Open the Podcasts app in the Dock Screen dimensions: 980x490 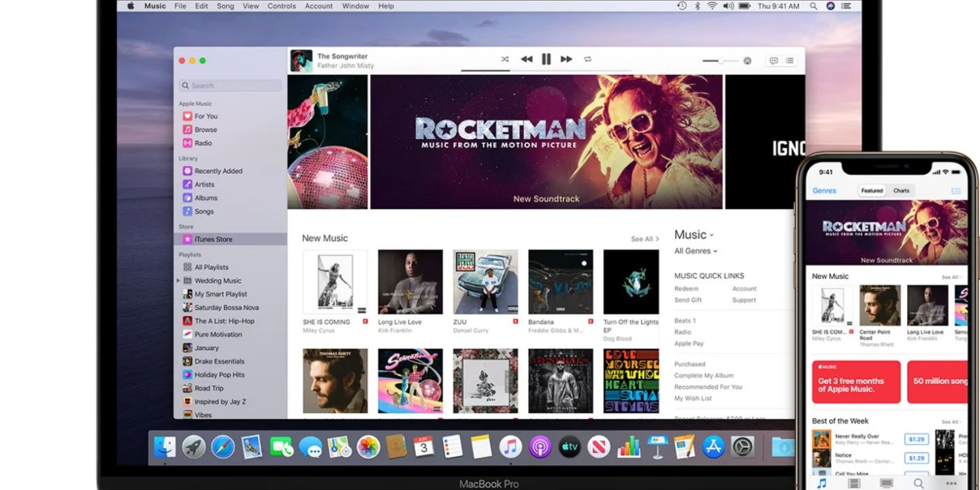[540, 447]
